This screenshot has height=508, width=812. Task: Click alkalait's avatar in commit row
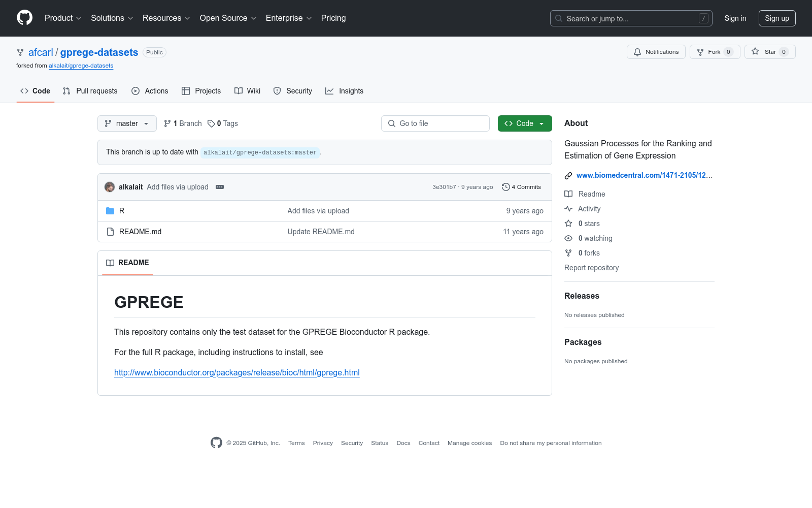[x=110, y=187]
